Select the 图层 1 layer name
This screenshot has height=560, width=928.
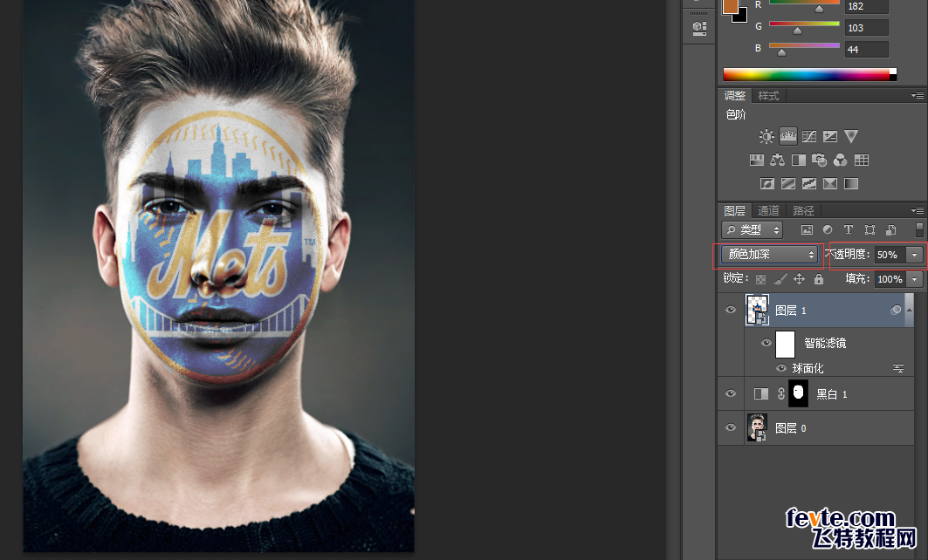(791, 311)
